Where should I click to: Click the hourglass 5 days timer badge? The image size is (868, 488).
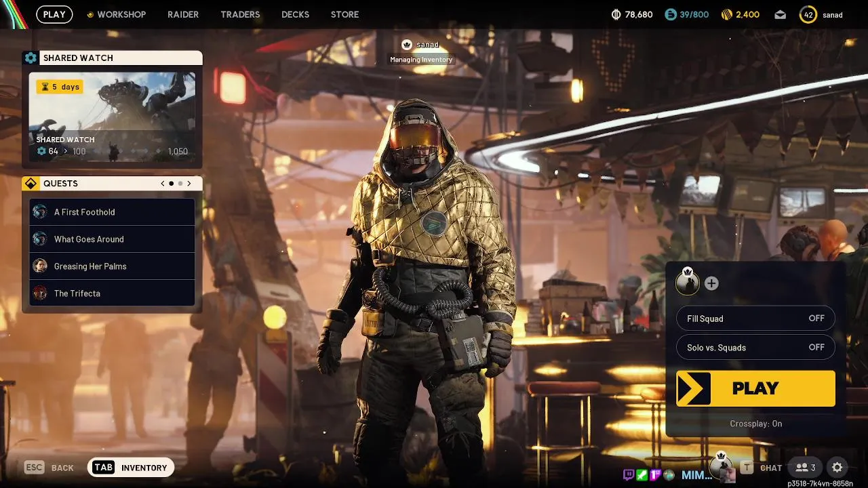click(x=60, y=87)
